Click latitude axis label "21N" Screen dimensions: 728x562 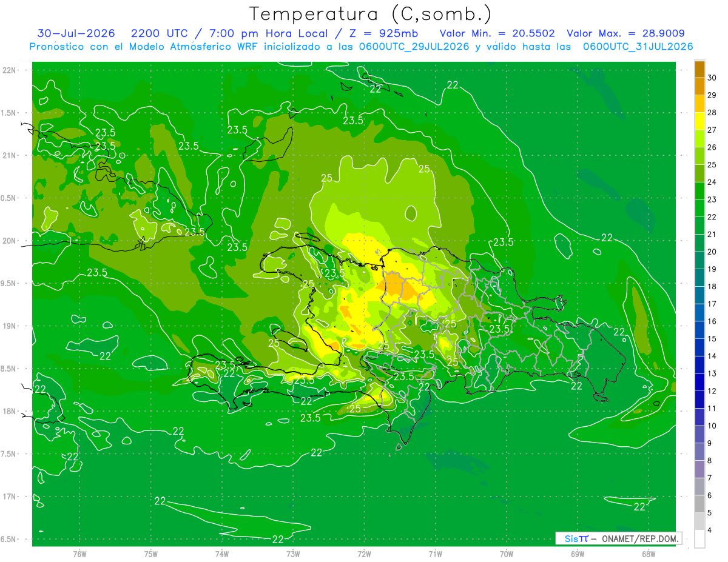click(x=10, y=155)
